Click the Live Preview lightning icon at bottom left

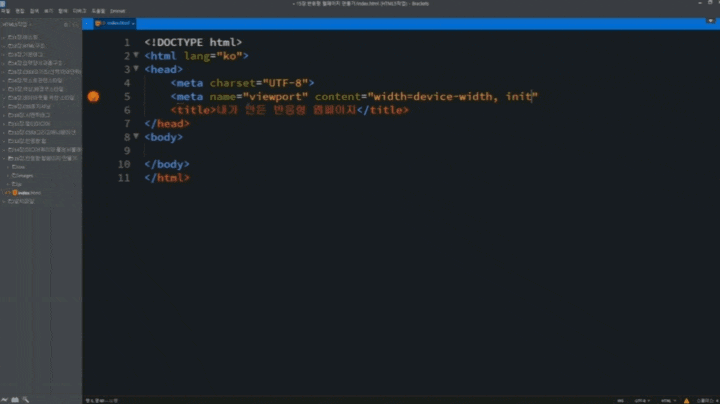(x=5, y=400)
